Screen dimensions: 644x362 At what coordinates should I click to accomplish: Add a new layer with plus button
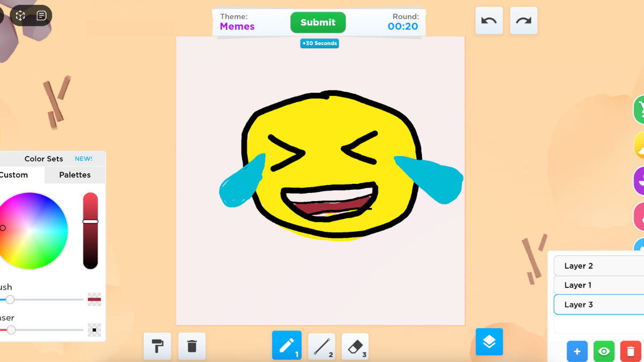[577, 351]
